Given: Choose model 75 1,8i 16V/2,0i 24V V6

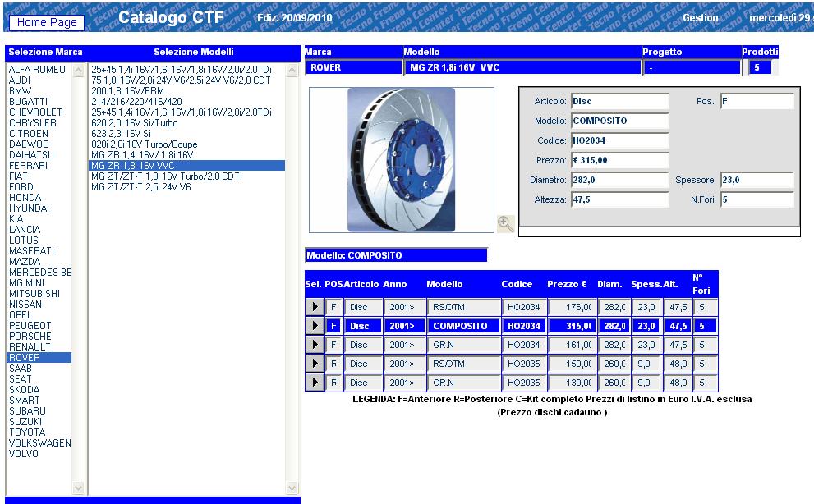Looking at the screenshot, I should pos(181,80).
